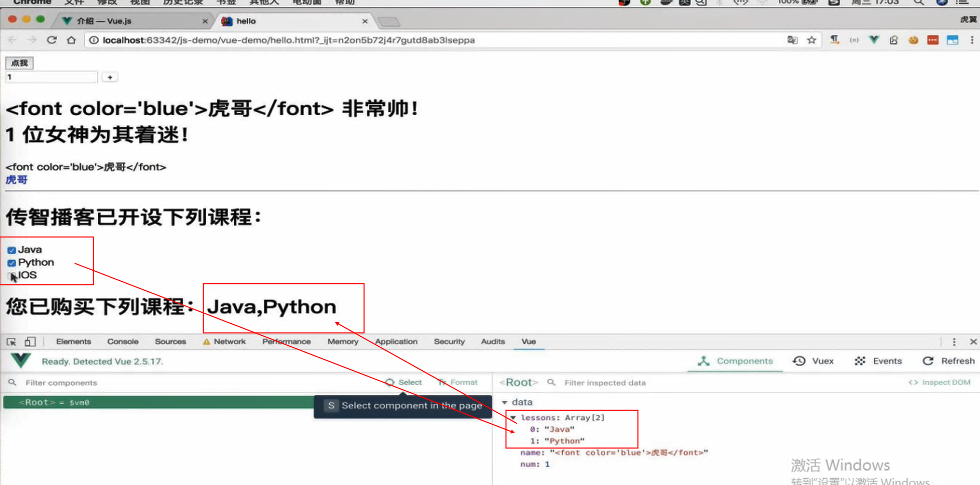The height and width of the screenshot is (485, 980).
Task: Switch to the Audits devtools tab
Action: [x=493, y=341]
